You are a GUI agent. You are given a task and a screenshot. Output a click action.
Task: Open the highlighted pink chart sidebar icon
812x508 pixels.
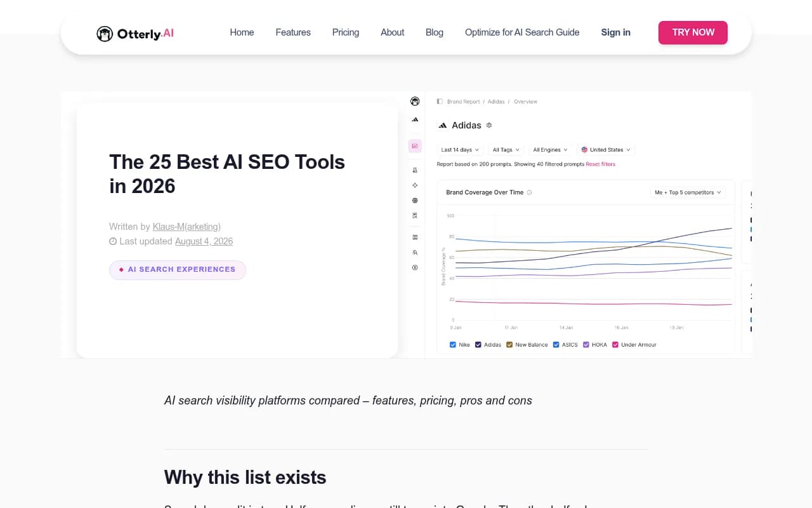[415, 146]
